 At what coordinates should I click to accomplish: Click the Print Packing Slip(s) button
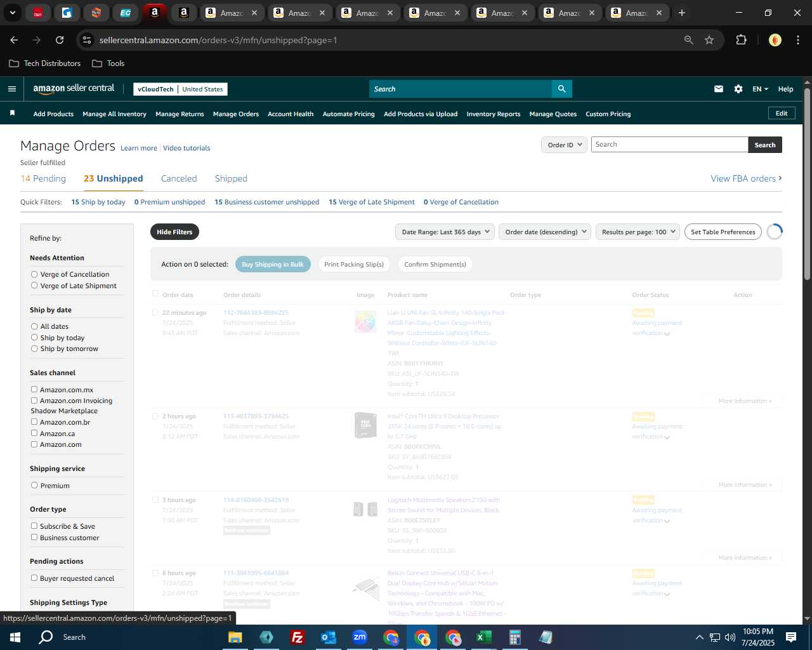[x=354, y=264]
